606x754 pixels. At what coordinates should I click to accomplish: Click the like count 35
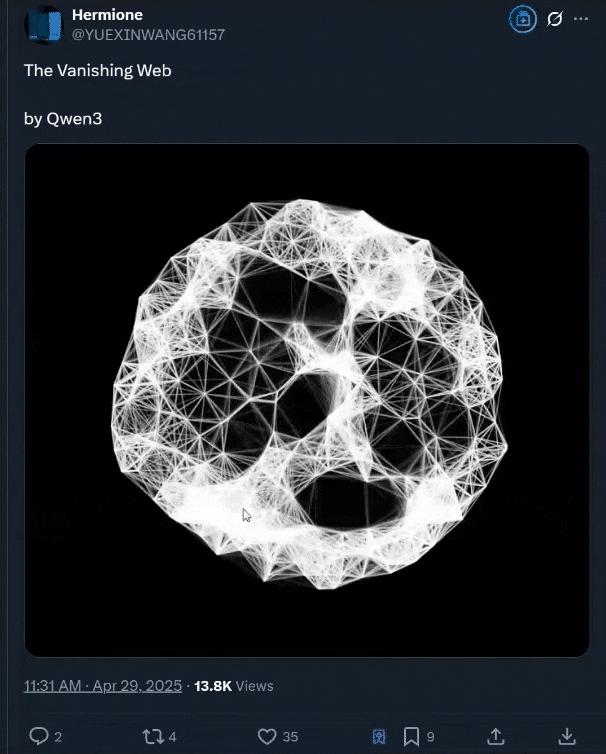coord(290,737)
